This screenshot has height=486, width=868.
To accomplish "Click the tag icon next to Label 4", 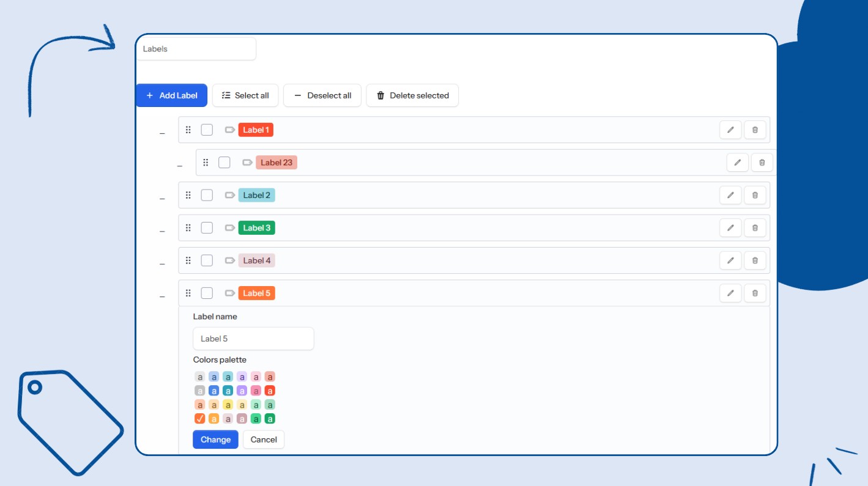I will point(229,260).
